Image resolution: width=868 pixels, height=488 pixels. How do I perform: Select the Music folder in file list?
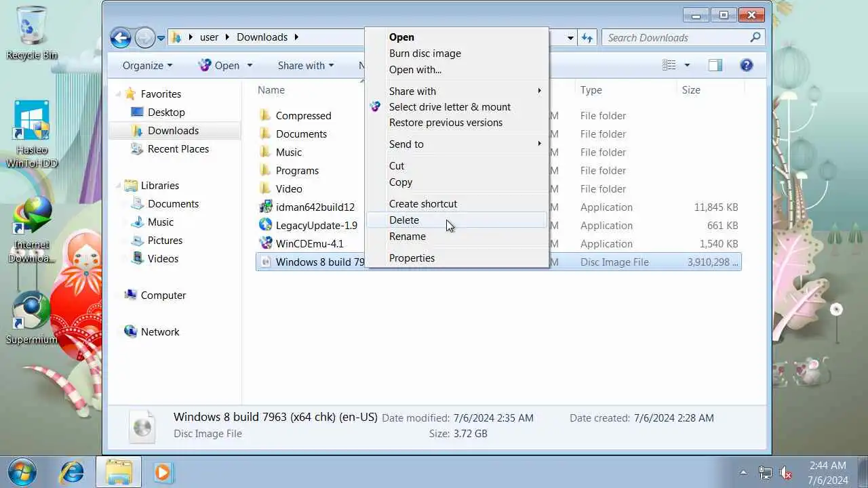tap(288, 152)
